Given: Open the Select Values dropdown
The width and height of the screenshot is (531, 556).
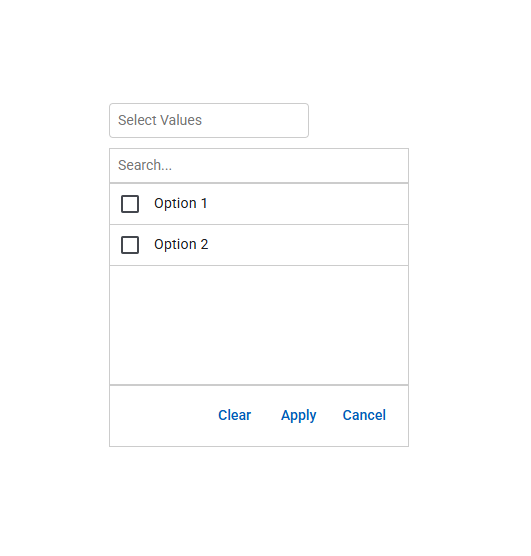Looking at the screenshot, I should click(209, 121).
